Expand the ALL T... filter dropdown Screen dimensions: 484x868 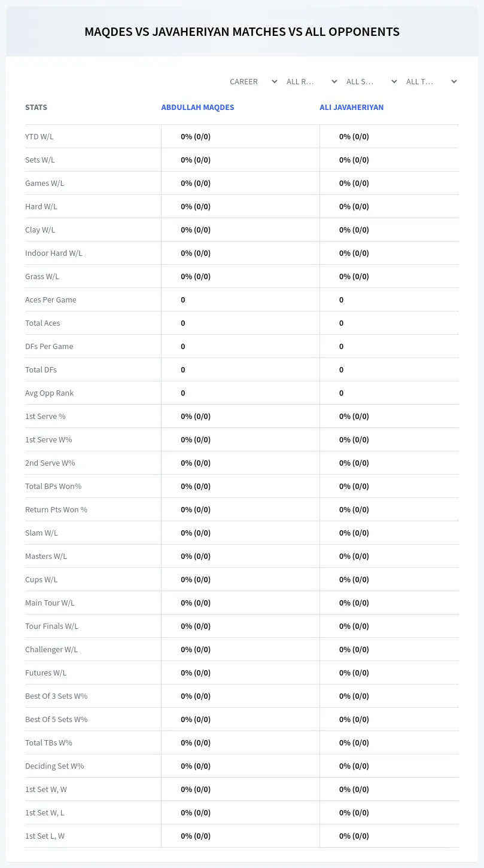(431, 81)
